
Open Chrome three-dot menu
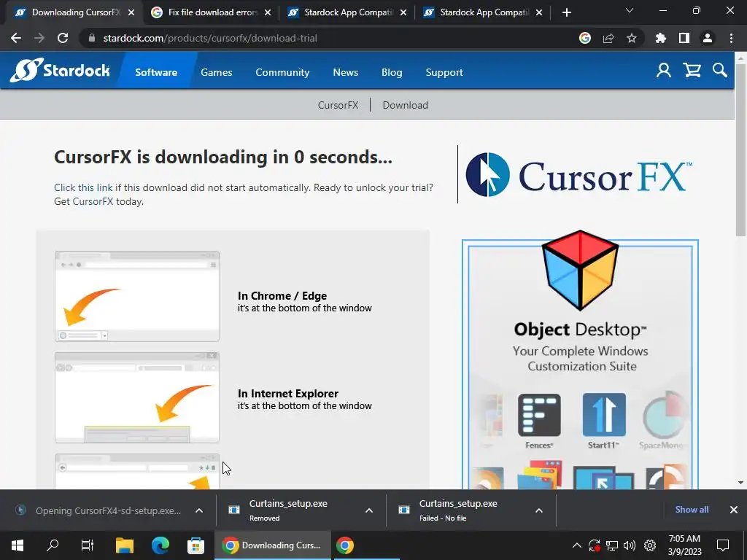point(731,38)
